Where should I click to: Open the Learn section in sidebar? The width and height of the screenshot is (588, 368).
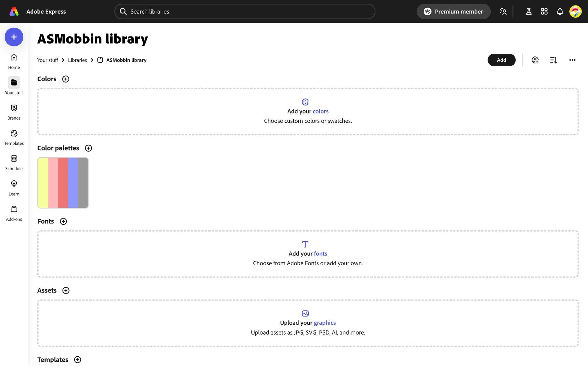(x=14, y=188)
